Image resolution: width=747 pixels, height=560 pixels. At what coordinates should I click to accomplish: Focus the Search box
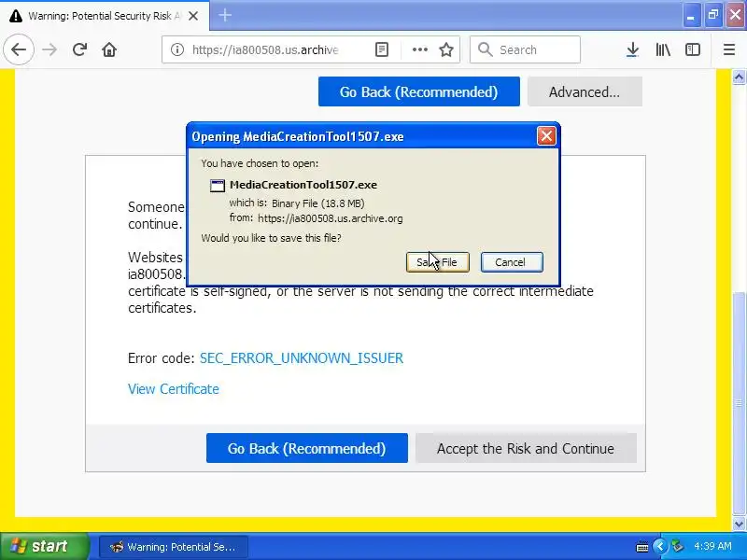(x=525, y=49)
